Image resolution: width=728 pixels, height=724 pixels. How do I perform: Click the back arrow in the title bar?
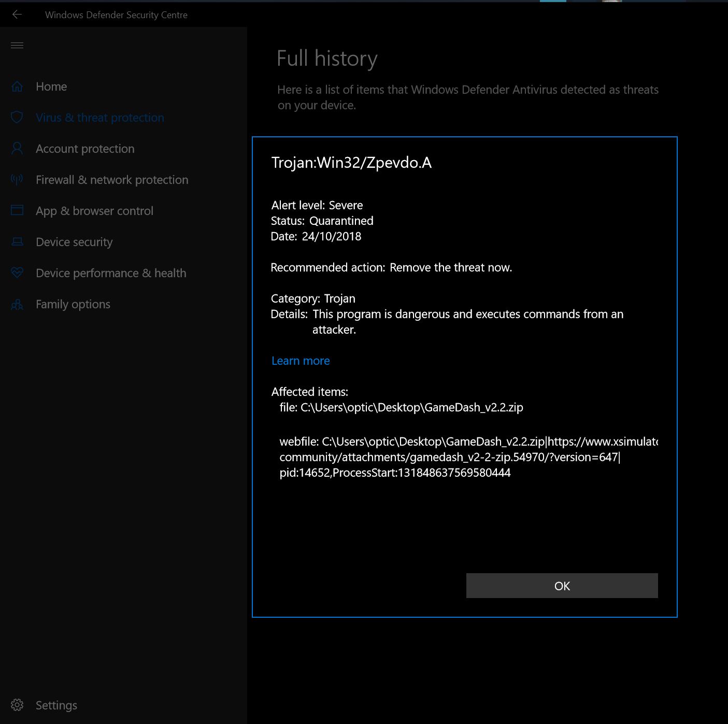tap(17, 15)
